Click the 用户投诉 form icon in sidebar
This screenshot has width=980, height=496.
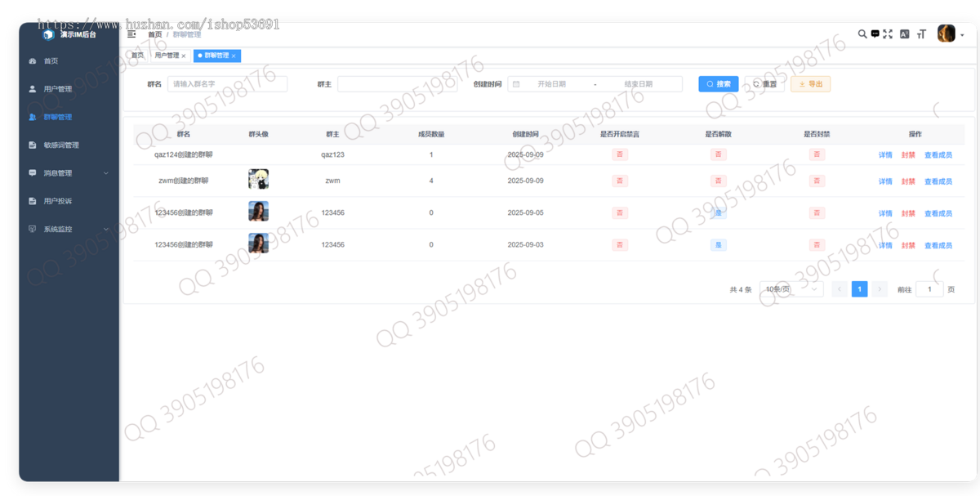[x=33, y=201]
